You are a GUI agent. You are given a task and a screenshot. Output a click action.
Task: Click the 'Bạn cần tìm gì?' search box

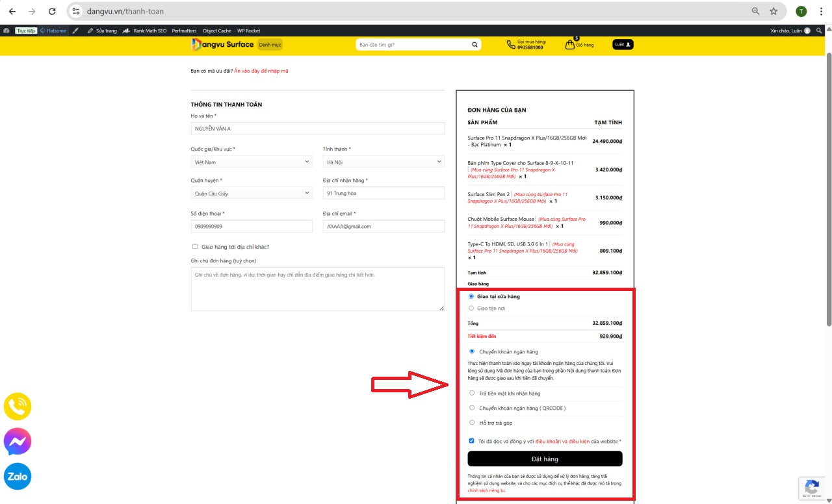(x=413, y=45)
